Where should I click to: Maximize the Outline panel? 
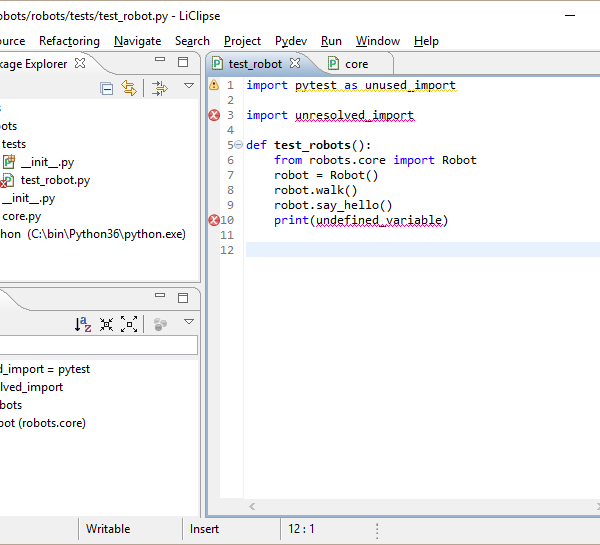coord(183,298)
